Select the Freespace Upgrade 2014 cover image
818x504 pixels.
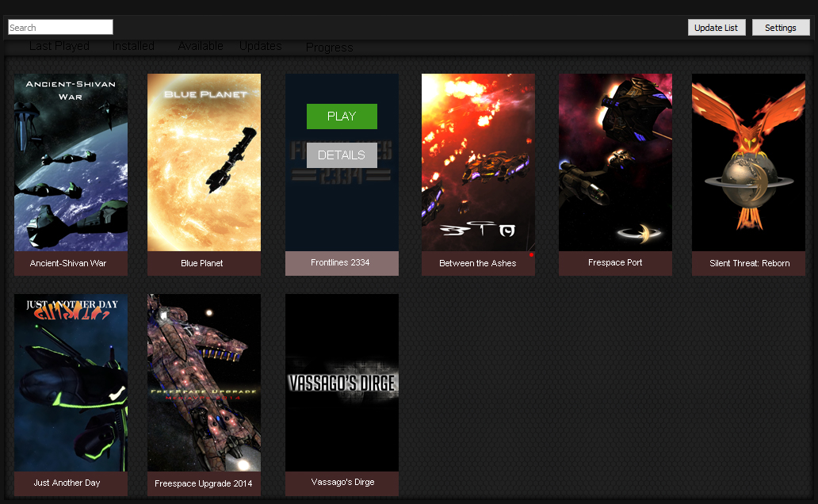204,383
